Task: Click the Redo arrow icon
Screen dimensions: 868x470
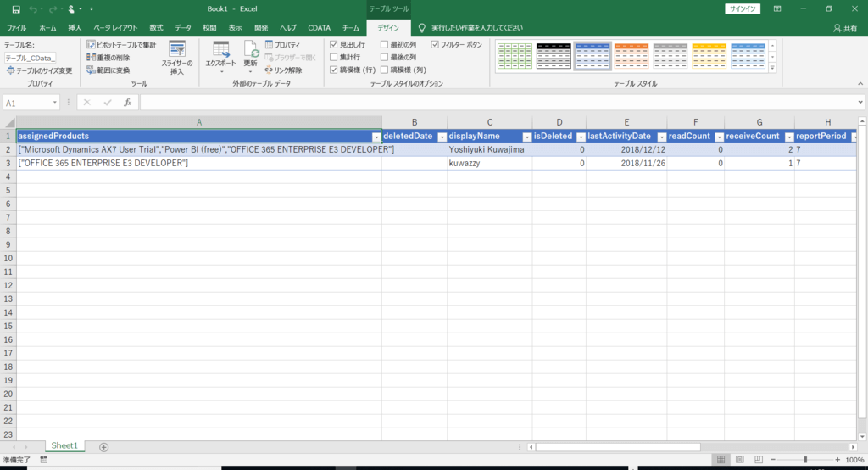Action: pos(53,8)
